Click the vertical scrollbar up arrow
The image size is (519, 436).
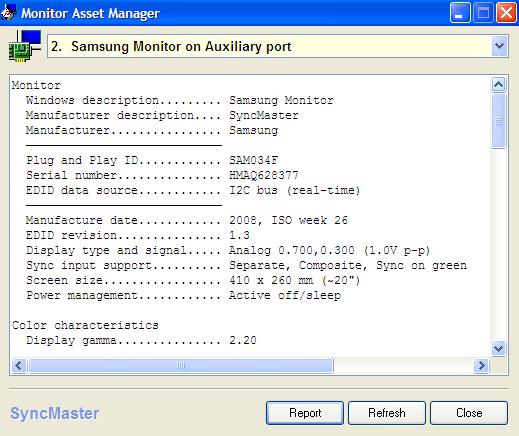point(499,84)
